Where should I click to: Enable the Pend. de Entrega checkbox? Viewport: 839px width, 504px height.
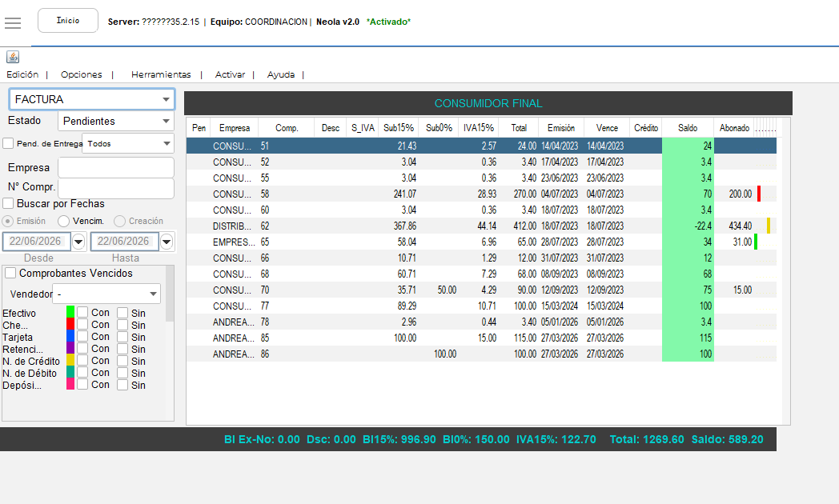(x=8, y=143)
